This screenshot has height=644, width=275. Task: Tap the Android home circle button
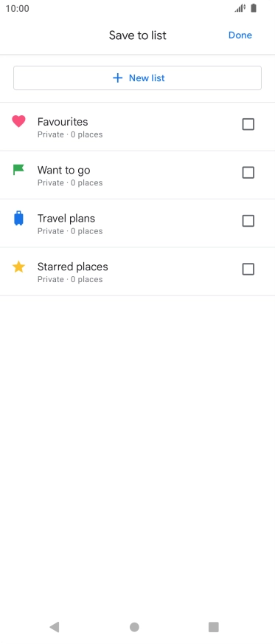(134, 627)
